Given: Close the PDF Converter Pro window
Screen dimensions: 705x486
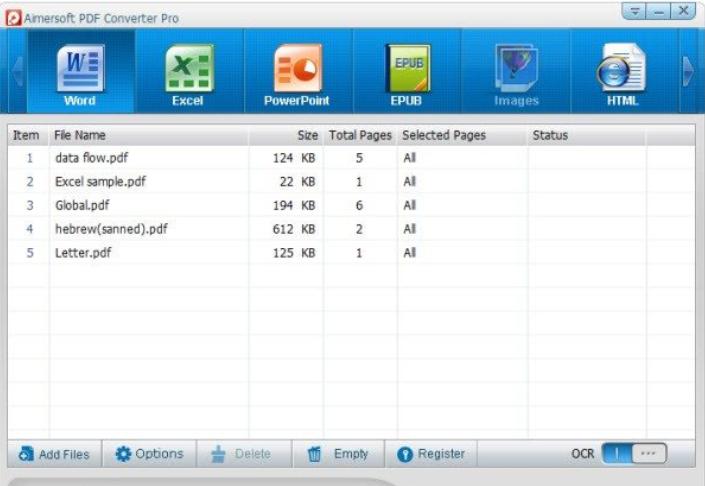Looking at the screenshot, I should coord(683,11).
